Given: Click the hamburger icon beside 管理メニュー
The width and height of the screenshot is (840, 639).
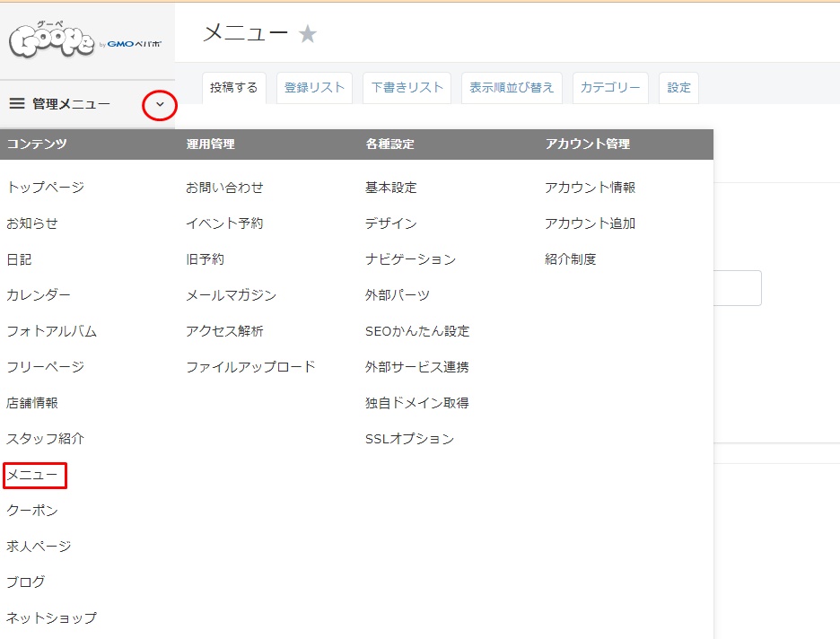Looking at the screenshot, I should (x=17, y=103).
